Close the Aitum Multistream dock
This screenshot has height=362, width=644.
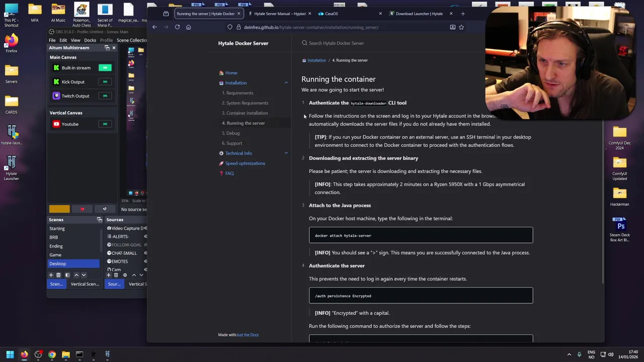pyautogui.click(x=114, y=48)
